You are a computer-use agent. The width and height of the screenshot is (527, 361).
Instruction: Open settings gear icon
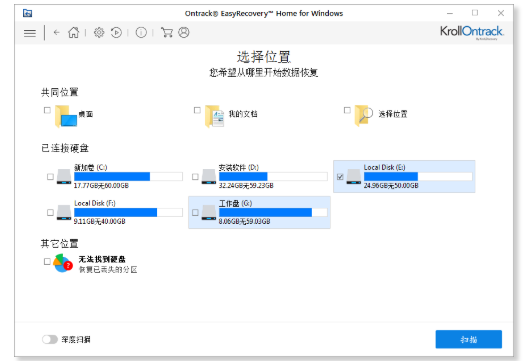click(99, 32)
